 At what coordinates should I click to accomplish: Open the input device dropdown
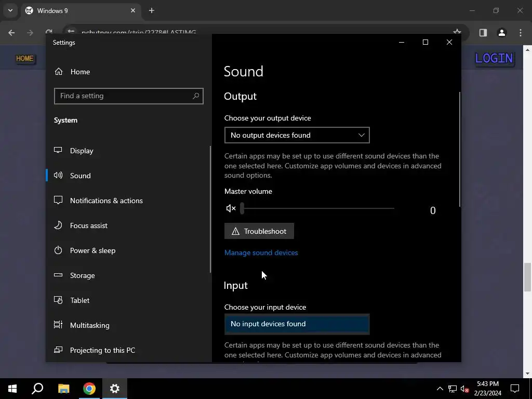pos(297,324)
